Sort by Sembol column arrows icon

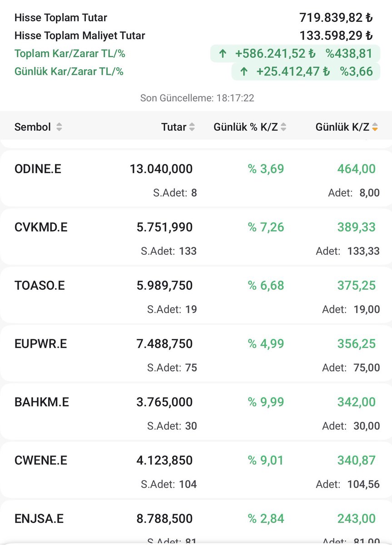tap(59, 127)
